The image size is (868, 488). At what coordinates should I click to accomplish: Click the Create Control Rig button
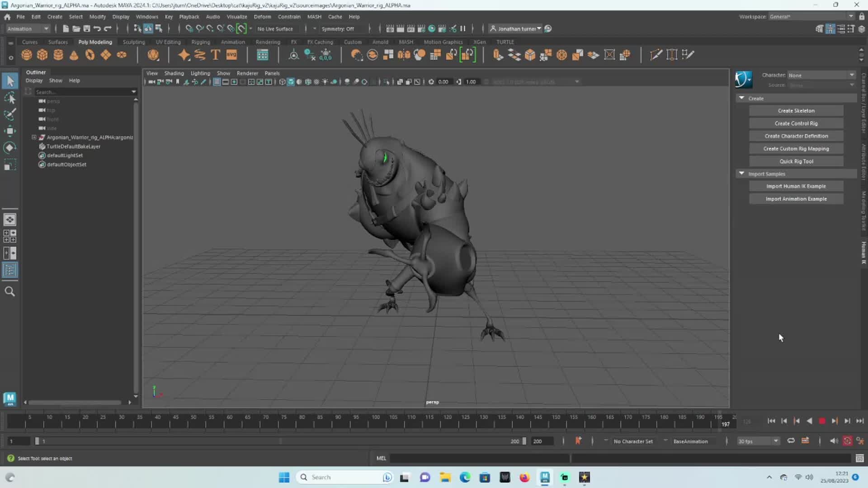[796, 123]
